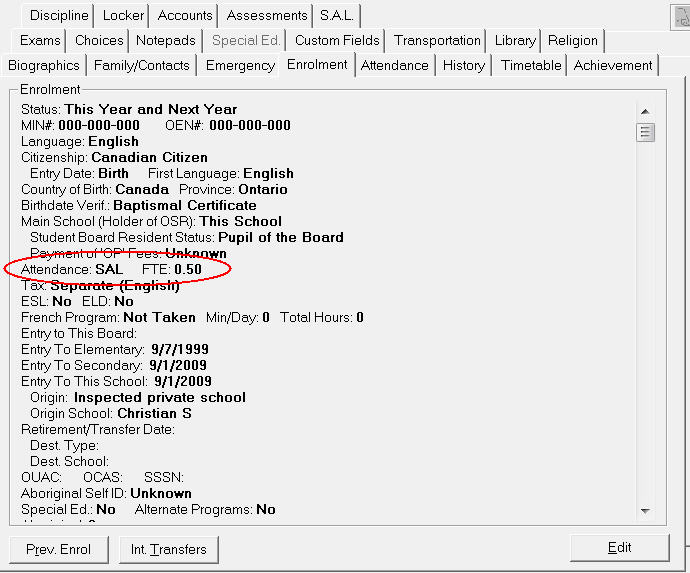The image size is (690, 573).
Task: Go to the Assessments tab
Action: (267, 15)
